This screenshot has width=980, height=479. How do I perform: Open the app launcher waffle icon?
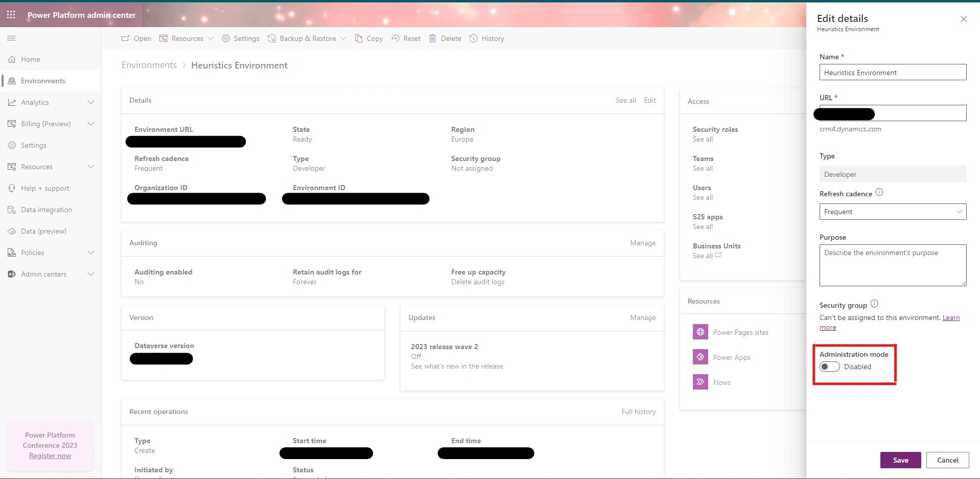pos(11,15)
